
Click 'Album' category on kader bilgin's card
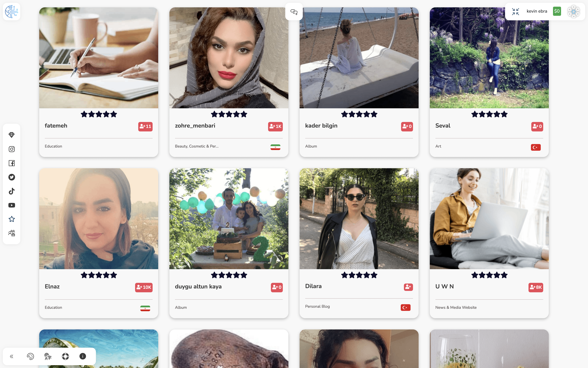pos(311,146)
